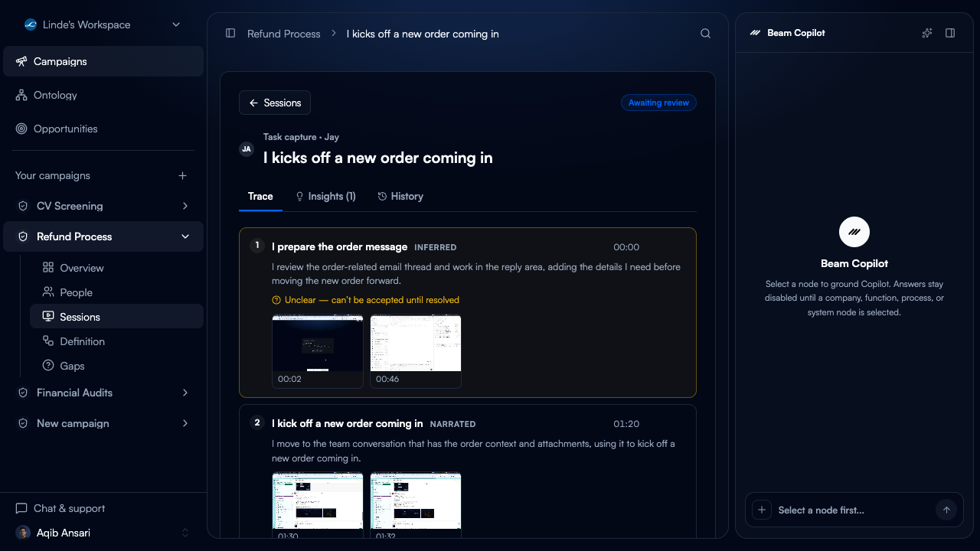The height and width of the screenshot is (551, 980).
Task: Select step 2 'I kick off a new order coming in'
Action: (468, 471)
